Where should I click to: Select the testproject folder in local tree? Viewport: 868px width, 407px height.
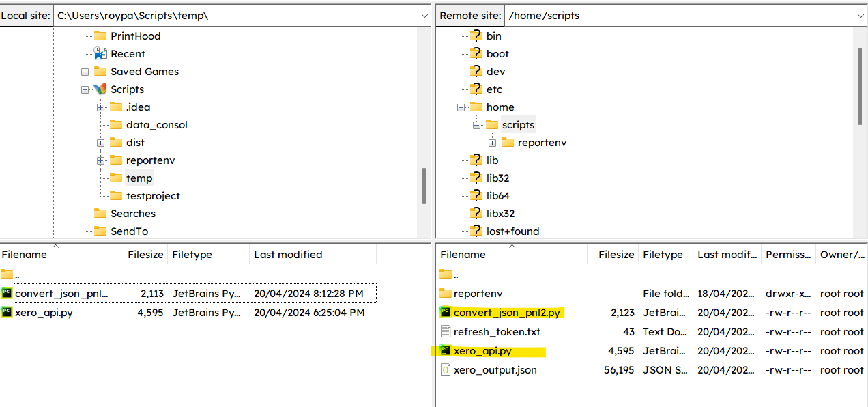click(x=153, y=196)
